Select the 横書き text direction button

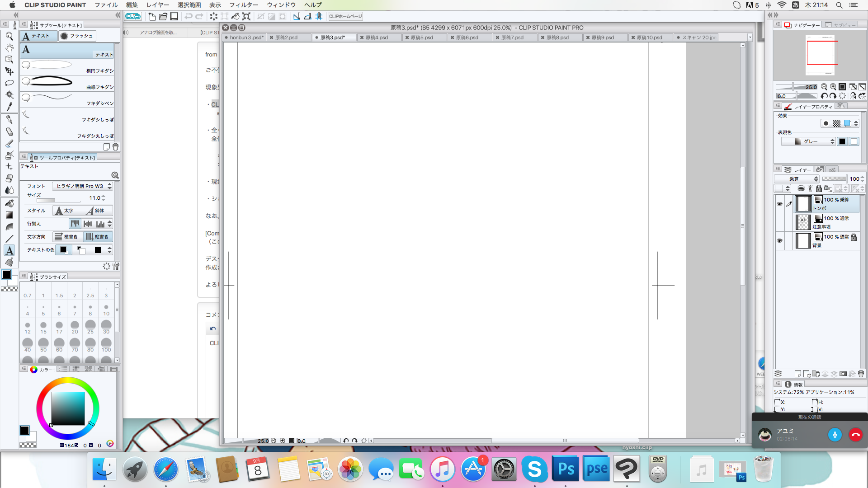click(67, 237)
